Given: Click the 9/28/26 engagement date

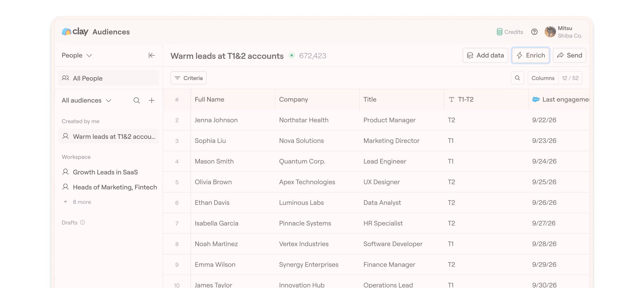Looking at the screenshot, I should tap(544, 244).
